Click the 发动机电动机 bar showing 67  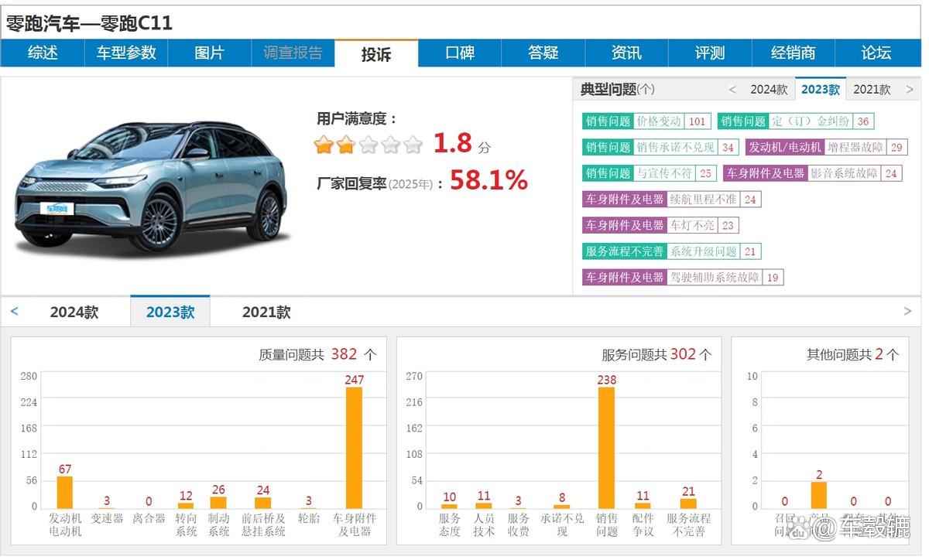[x=65, y=492]
